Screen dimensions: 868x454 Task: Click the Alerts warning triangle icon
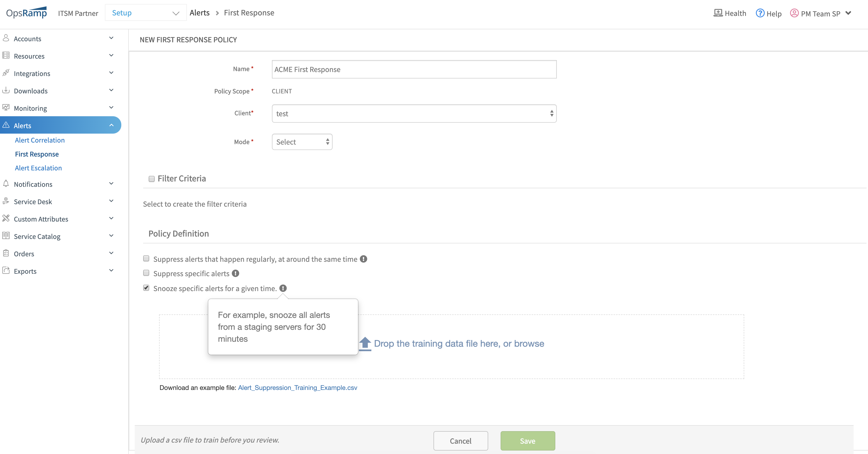coord(6,125)
